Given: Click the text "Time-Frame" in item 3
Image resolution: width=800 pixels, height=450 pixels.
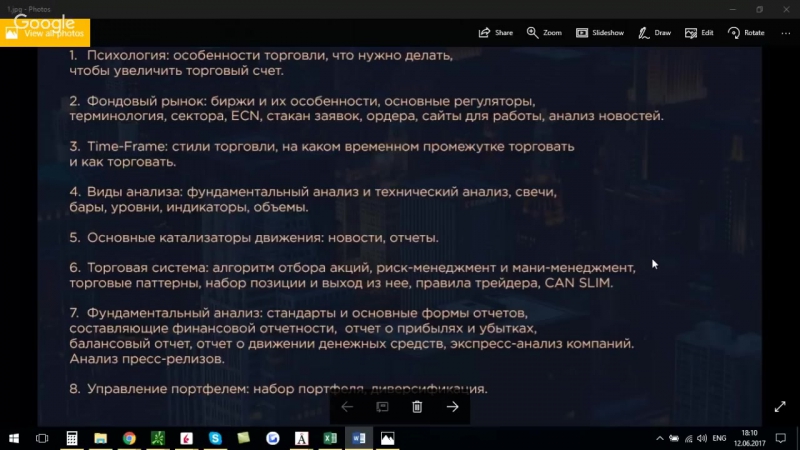Looking at the screenshot, I should pos(126,146).
